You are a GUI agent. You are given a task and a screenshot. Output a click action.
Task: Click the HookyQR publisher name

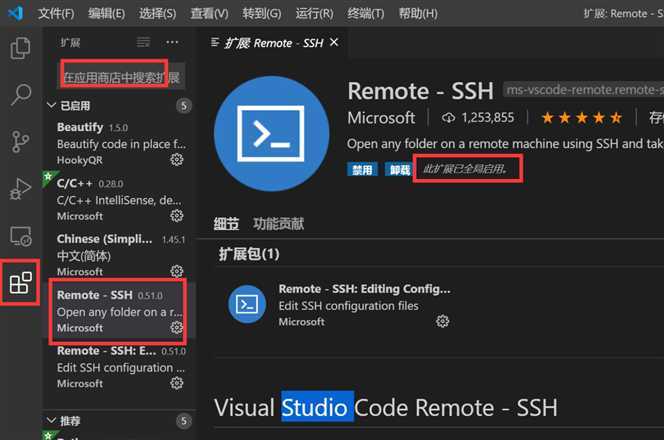pos(80,160)
